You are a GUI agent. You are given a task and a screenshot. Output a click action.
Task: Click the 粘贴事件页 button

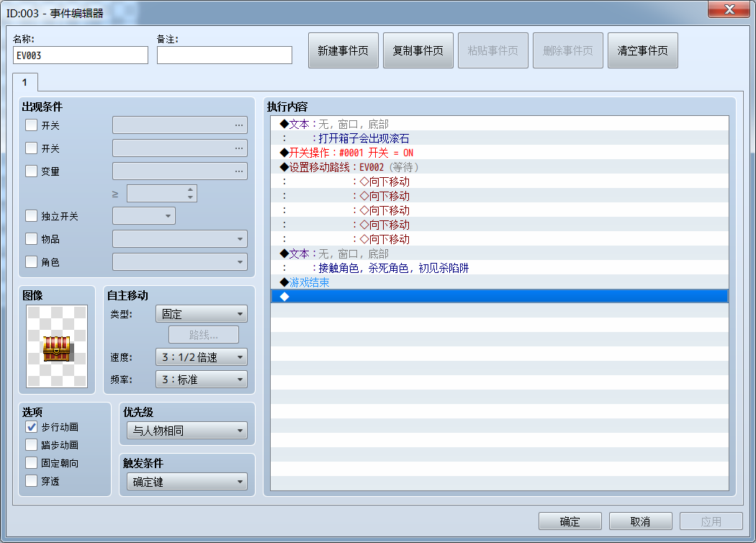coord(492,50)
